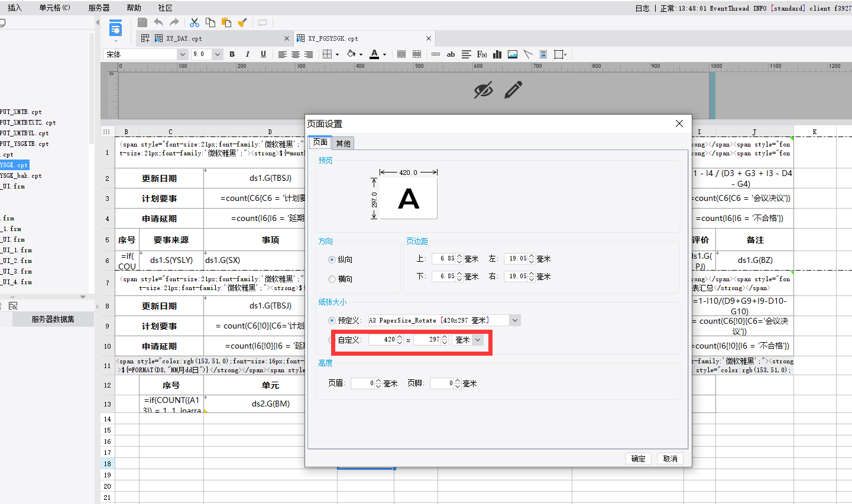Click the data column insert icon
The image size is (852, 504).
click(x=436, y=54)
